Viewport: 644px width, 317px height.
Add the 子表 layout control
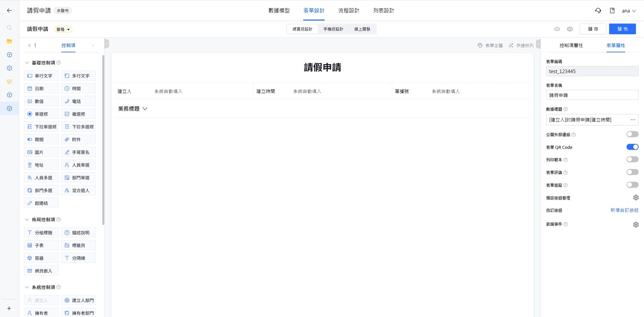click(41, 245)
